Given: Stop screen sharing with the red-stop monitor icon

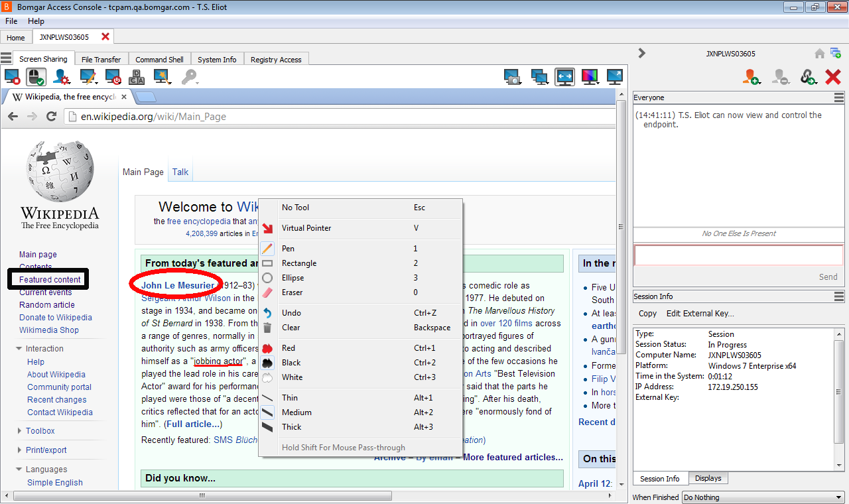Looking at the screenshot, I should coord(12,78).
